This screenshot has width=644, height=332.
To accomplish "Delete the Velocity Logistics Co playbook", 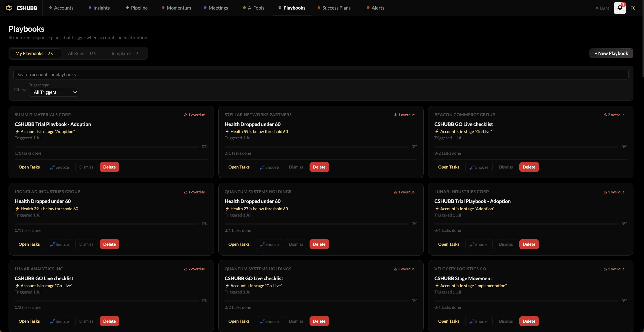I will 529,321.
